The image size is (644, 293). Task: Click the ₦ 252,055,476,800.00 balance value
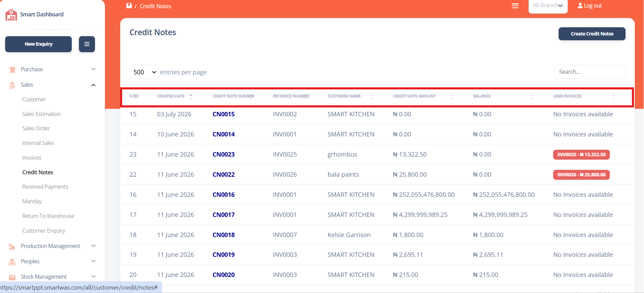504,195
